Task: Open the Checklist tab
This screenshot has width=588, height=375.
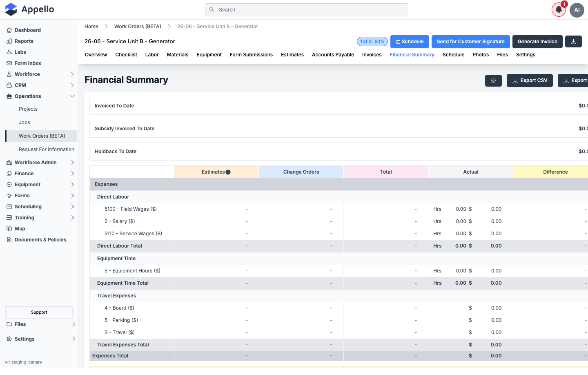Action: (x=126, y=55)
